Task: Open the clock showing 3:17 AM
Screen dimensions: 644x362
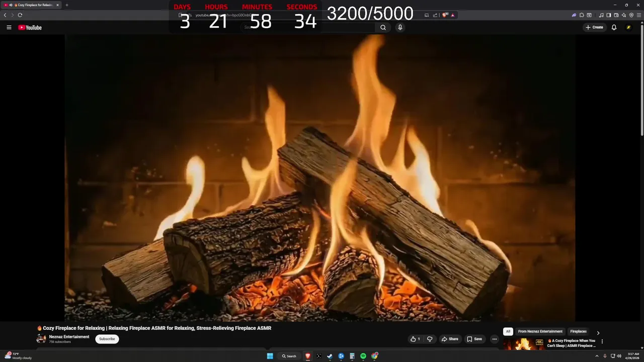Action: [633, 356]
